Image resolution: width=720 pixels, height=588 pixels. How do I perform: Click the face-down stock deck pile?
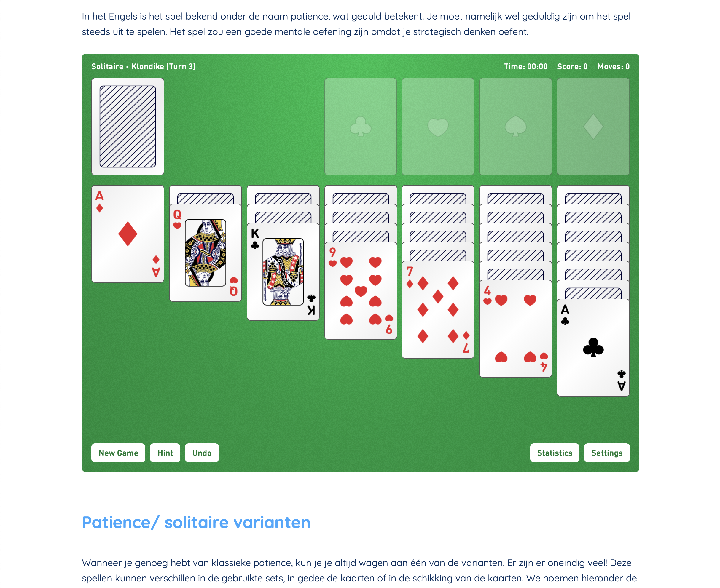[x=128, y=127]
